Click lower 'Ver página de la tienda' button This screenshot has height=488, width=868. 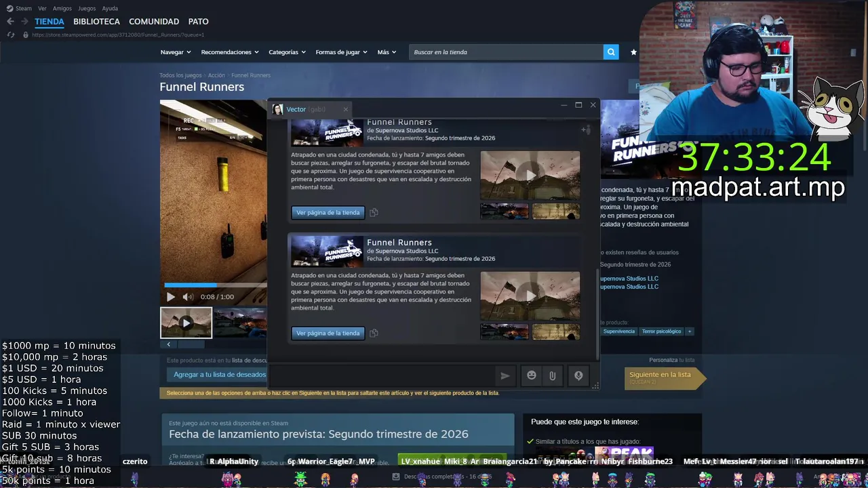point(328,333)
